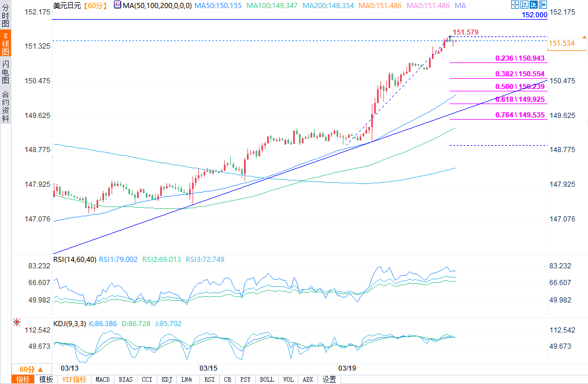This screenshot has height=384, width=588.
Task: Click the 0.618 \ 149.925 Fibonacci level
Action: pos(520,99)
